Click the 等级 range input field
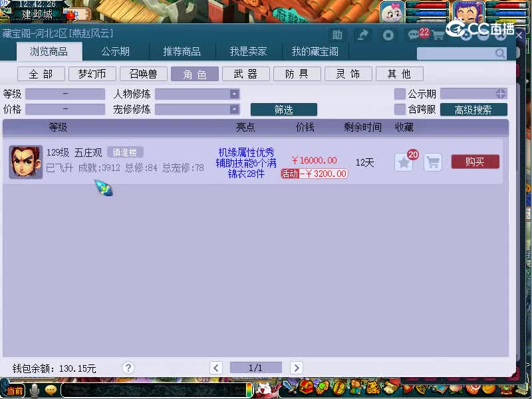The height and width of the screenshot is (399, 532). coord(65,94)
